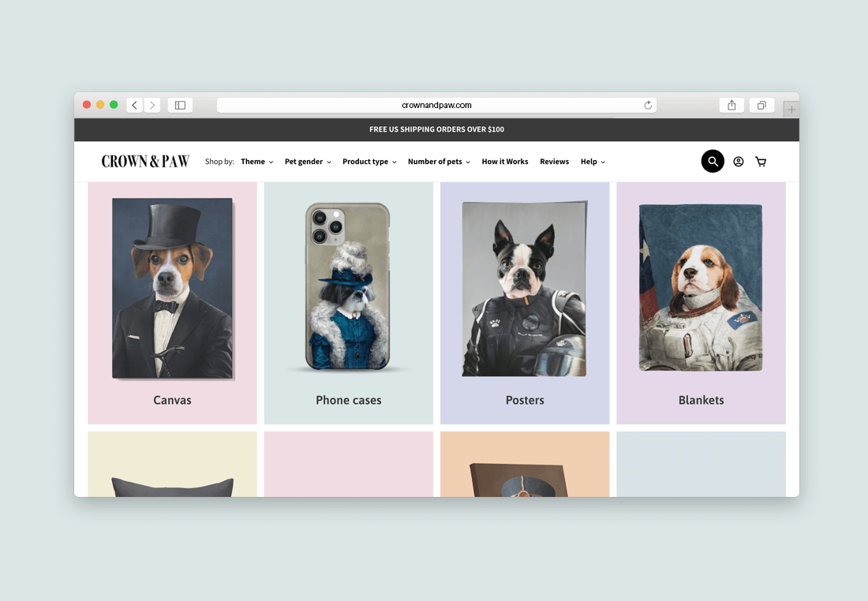View the shopping cart icon

click(761, 162)
